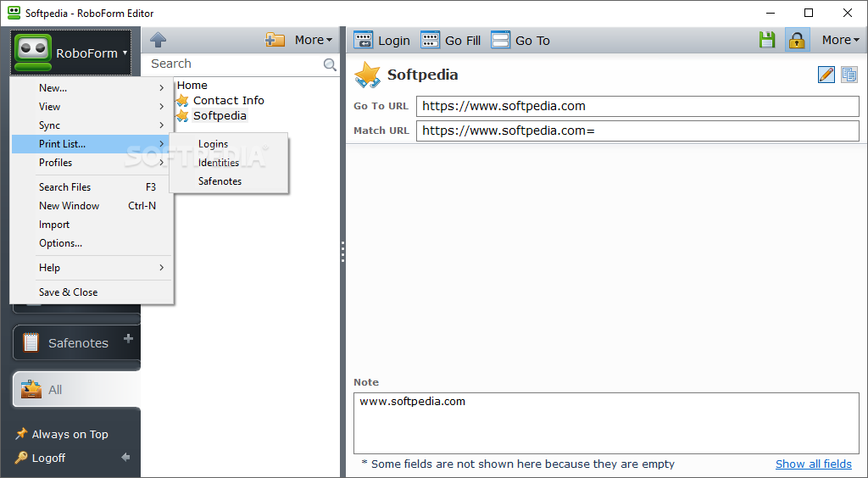The height and width of the screenshot is (478, 868).
Task: Focus the Search input field
Action: click(236, 64)
